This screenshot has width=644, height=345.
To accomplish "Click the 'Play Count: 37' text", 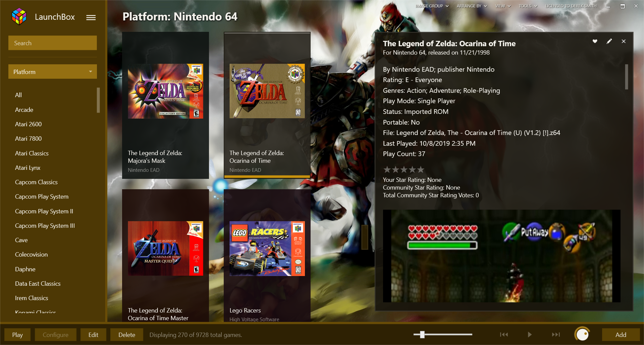I will pyautogui.click(x=404, y=154).
